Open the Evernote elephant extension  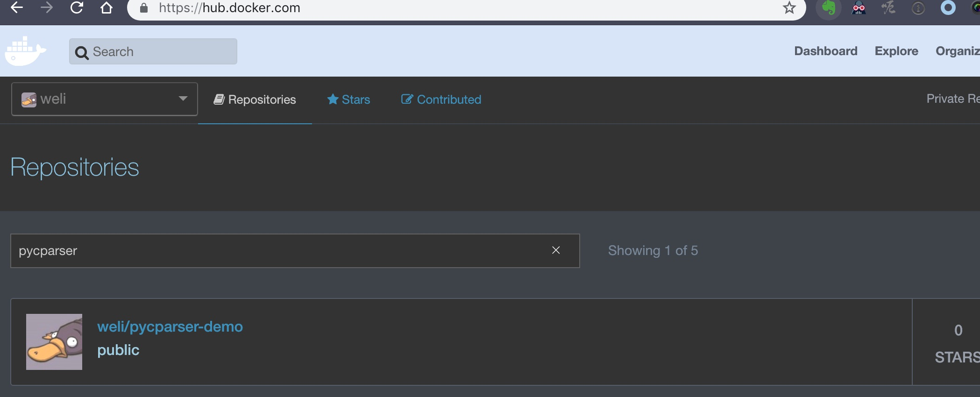tap(829, 8)
